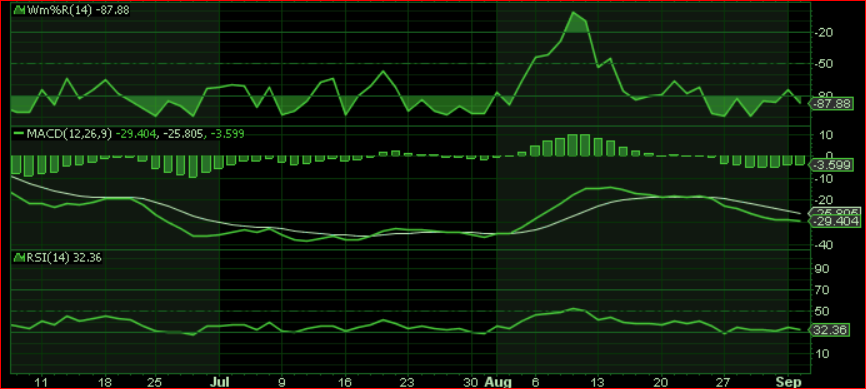Image resolution: width=866 pixels, height=389 pixels.
Task: Click the MACD legend line marker
Action: click(19, 134)
